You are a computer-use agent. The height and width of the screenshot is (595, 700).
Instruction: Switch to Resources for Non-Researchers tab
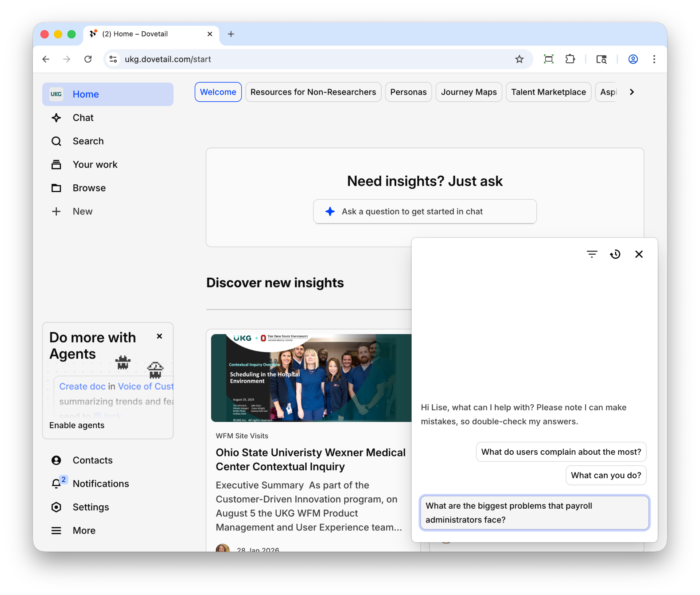313,92
